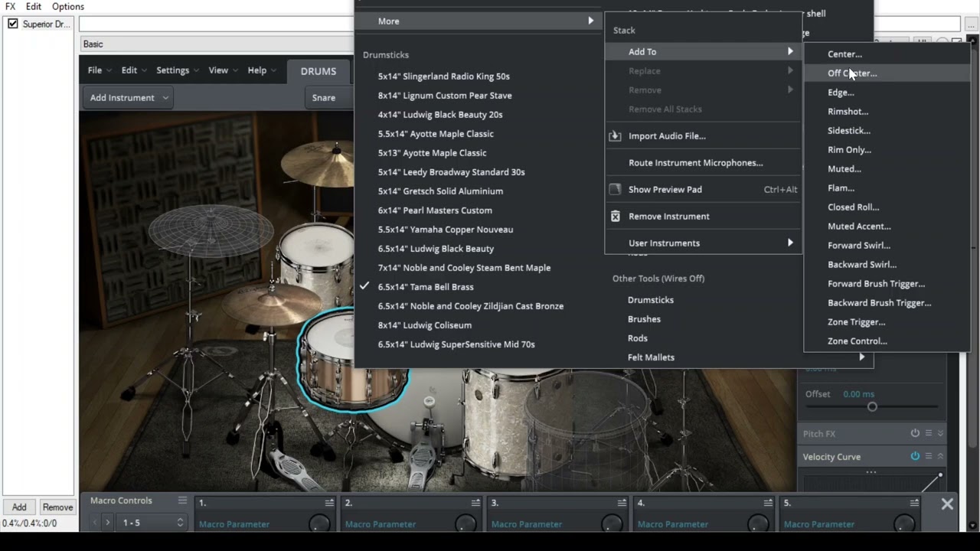
Task: Close the Macro Controls panel with X
Action: (x=947, y=504)
